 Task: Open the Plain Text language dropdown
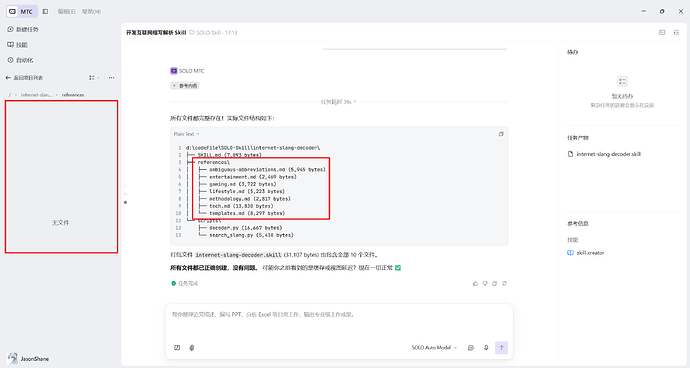point(187,134)
